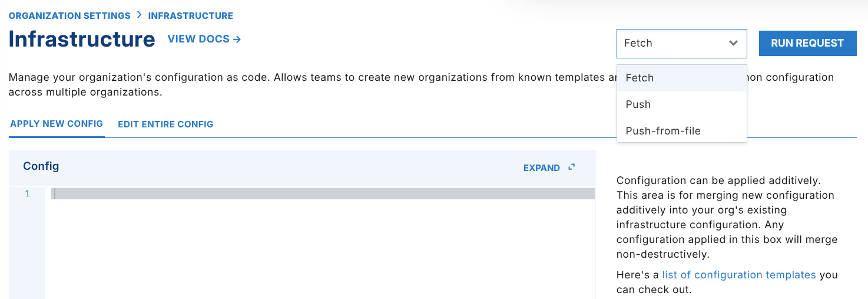This screenshot has width=868, height=299.
Task: Switch to the APPLY NEW CONFIG tab
Action: 57,124
